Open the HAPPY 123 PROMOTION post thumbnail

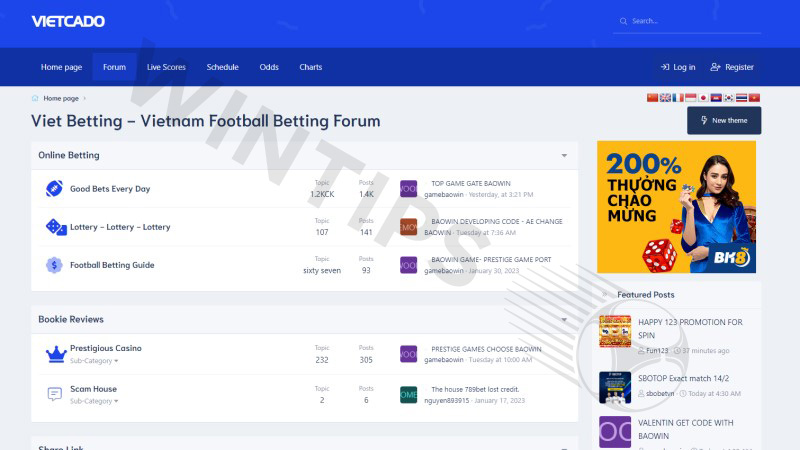pos(615,331)
